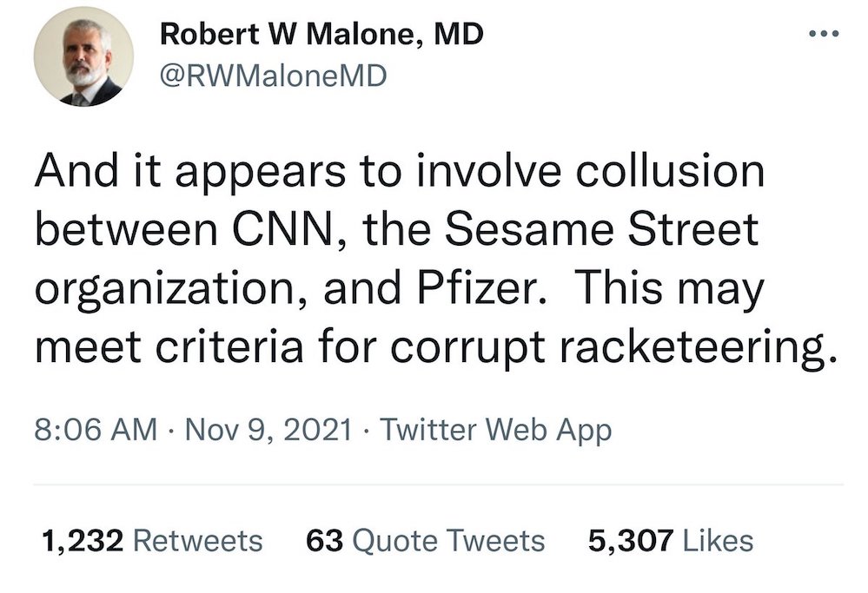View the list of Retweets

pyautogui.click(x=201, y=541)
